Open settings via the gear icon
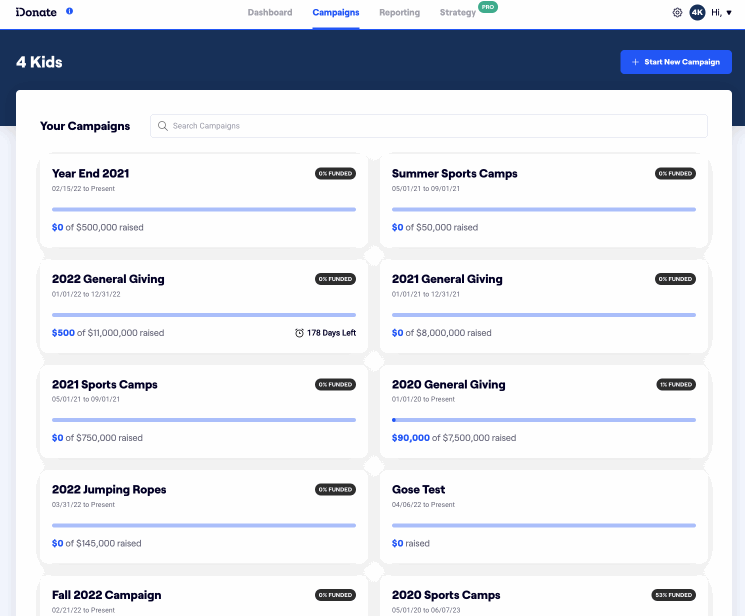 pyautogui.click(x=677, y=13)
